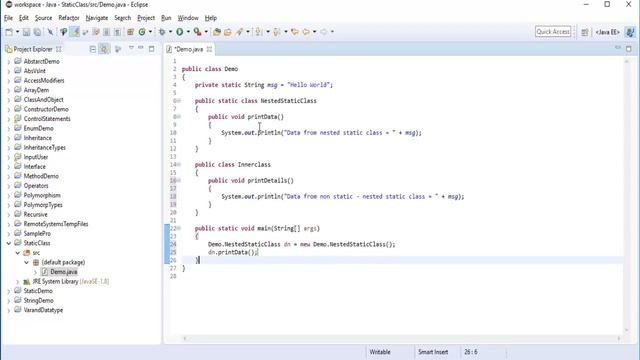Click the Open Task folder icon
640x360 pixels.
pyautogui.click(x=228, y=32)
